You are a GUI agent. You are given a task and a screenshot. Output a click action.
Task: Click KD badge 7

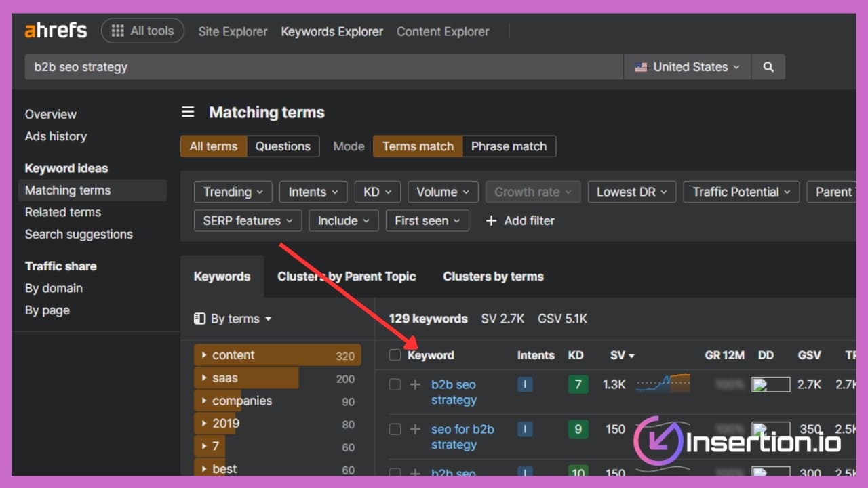click(578, 384)
